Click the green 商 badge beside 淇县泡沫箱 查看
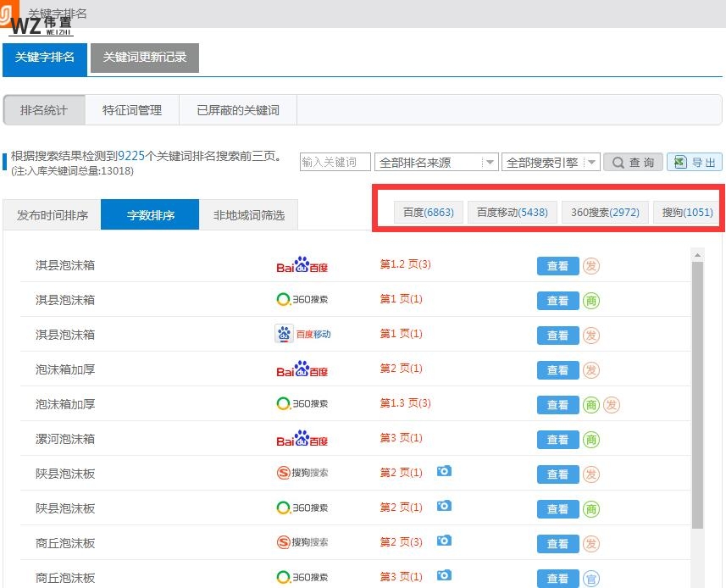726x588 pixels. point(591,300)
